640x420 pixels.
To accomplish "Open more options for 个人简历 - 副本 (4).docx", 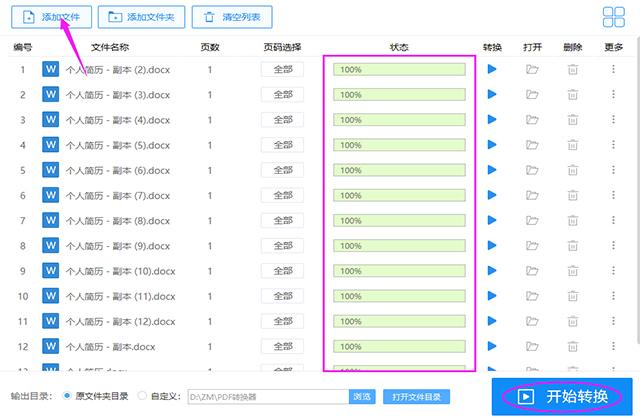I will 613,120.
